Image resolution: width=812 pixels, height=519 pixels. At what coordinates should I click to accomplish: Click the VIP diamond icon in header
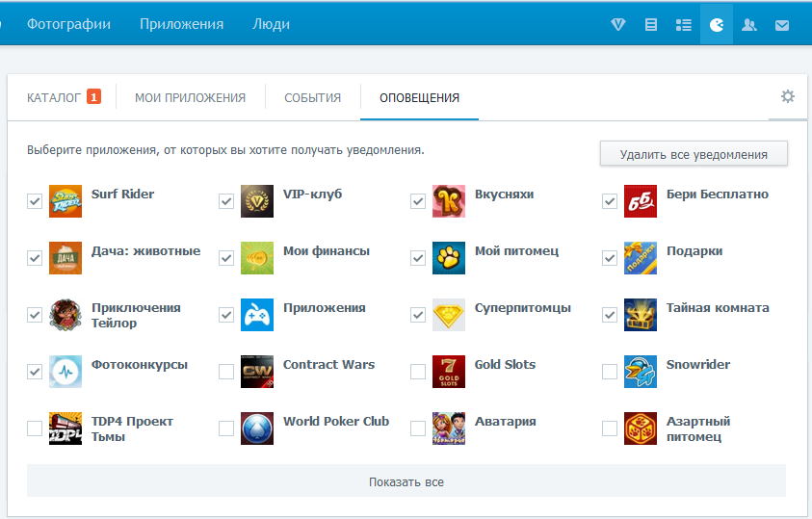coord(617,24)
